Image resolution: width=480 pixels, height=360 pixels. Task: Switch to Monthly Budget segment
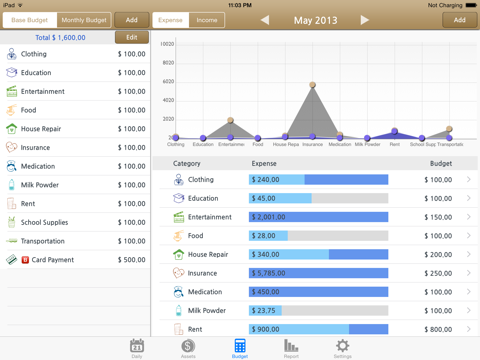[x=84, y=20]
